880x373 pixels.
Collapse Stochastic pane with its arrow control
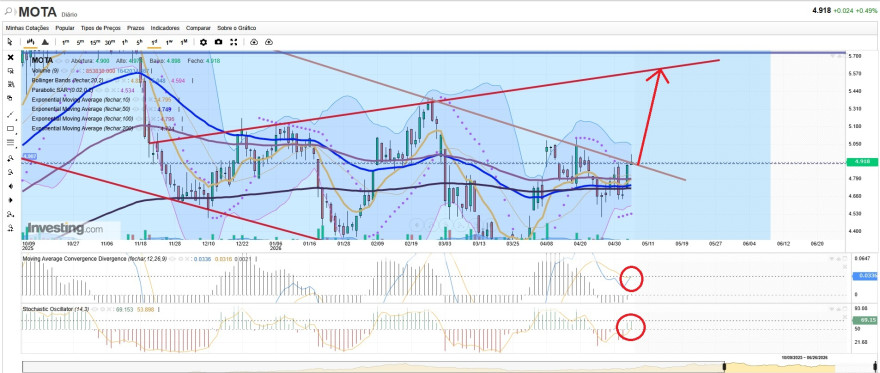click(x=832, y=308)
